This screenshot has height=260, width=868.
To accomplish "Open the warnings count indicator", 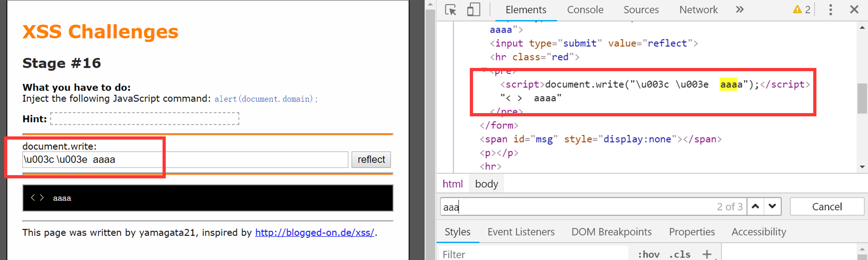I will point(802,10).
